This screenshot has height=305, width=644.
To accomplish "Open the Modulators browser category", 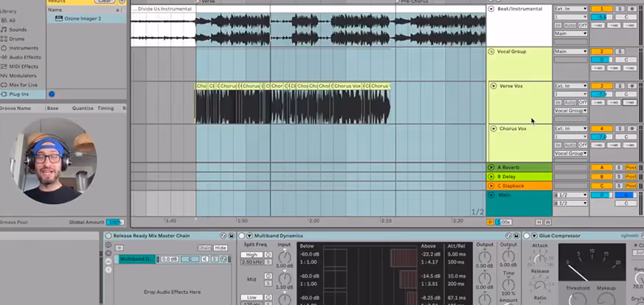I will point(23,75).
